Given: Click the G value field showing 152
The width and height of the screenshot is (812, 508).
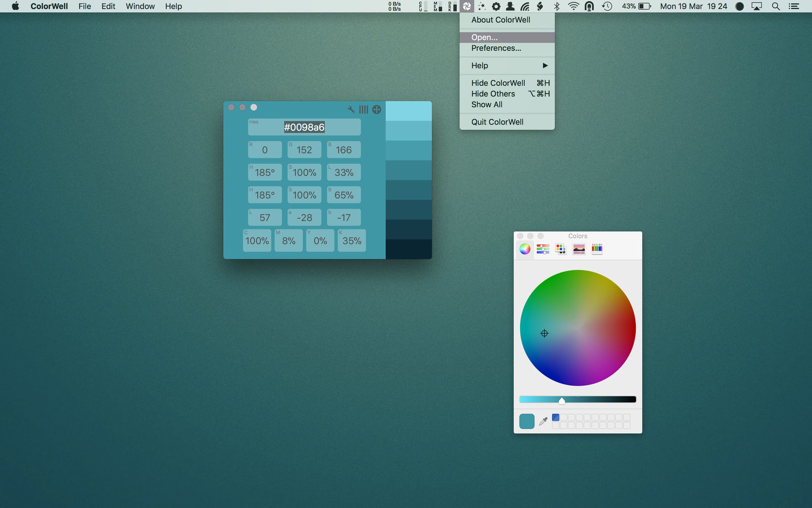Looking at the screenshot, I should pyautogui.click(x=304, y=150).
